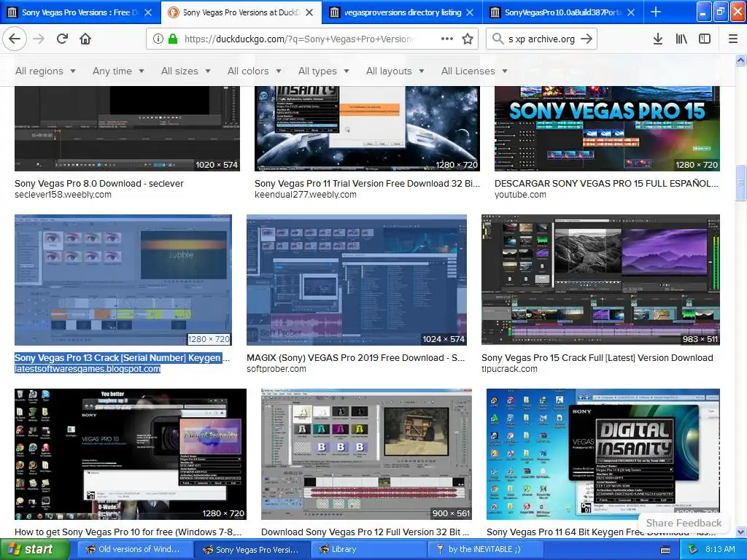Screen dimensions: 747x560
Task: Close the Sony Vegas Pro Versions archive tab
Action: tap(148, 12)
